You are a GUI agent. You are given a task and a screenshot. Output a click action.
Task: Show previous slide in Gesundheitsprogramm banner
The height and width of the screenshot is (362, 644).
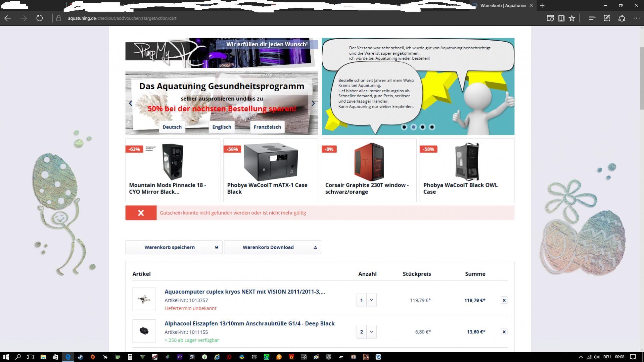point(131,103)
